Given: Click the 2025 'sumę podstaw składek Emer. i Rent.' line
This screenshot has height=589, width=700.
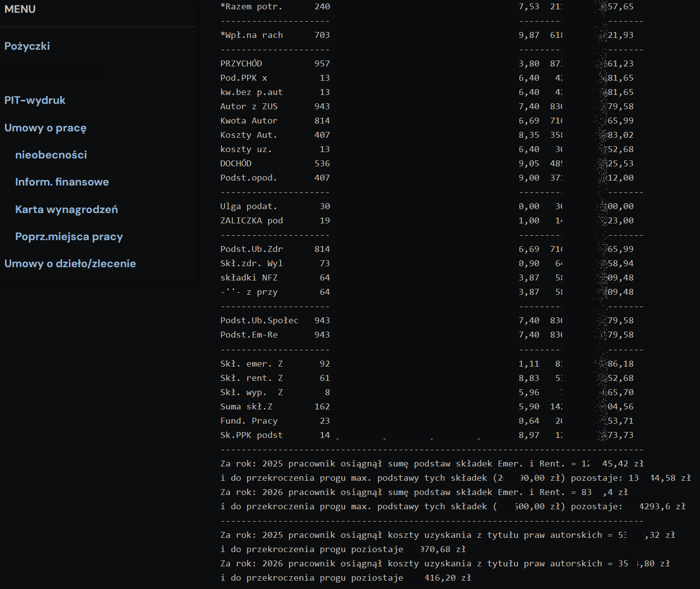Looking at the screenshot, I should click(x=432, y=464).
